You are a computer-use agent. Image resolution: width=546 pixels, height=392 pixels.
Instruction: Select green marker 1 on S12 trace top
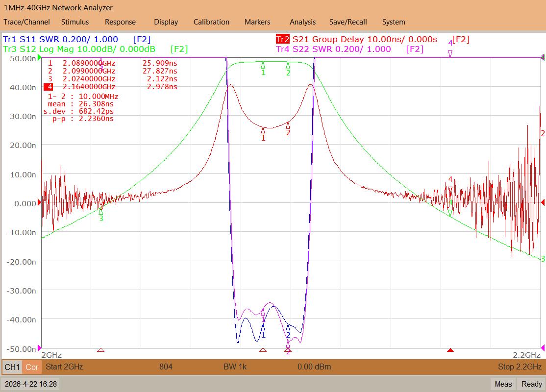tap(263, 65)
